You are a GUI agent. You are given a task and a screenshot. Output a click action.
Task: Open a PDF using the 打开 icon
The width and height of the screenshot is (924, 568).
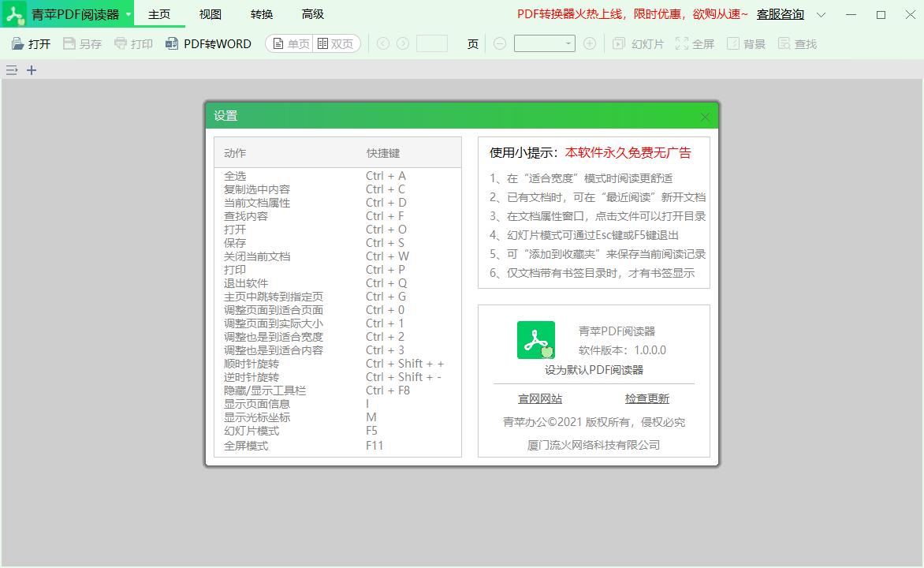click(32, 43)
